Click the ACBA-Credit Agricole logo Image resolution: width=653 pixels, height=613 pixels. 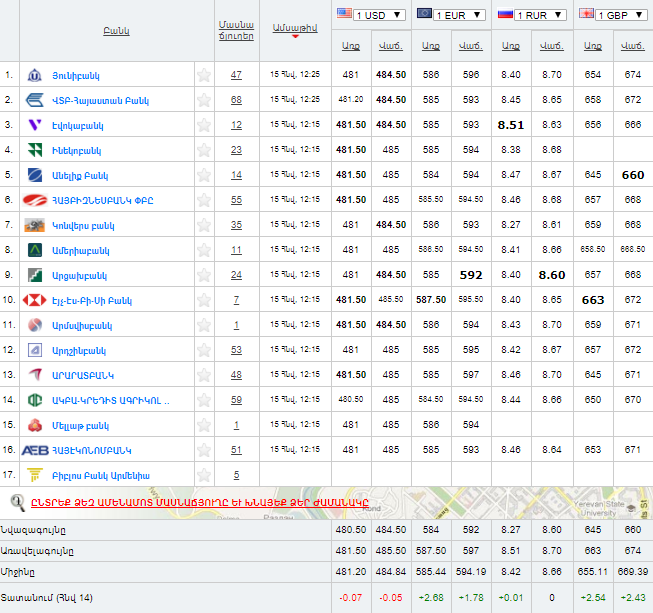click(x=35, y=400)
